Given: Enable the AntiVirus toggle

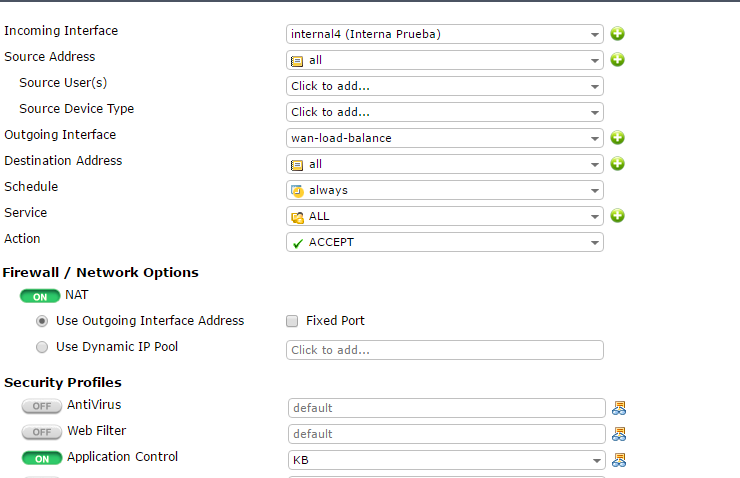Looking at the screenshot, I should coord(41,407).
